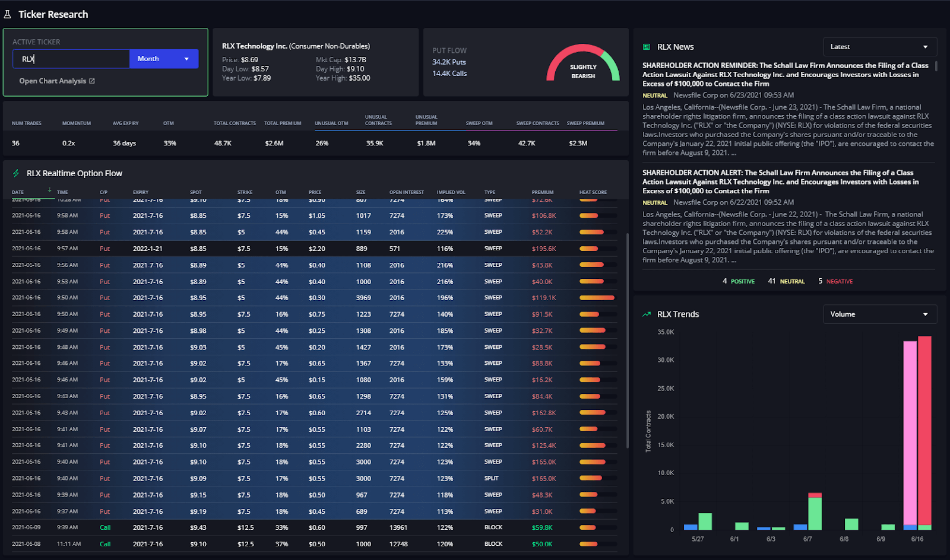
Task: Click the 36 days avg expiry value
Action: 124,144
